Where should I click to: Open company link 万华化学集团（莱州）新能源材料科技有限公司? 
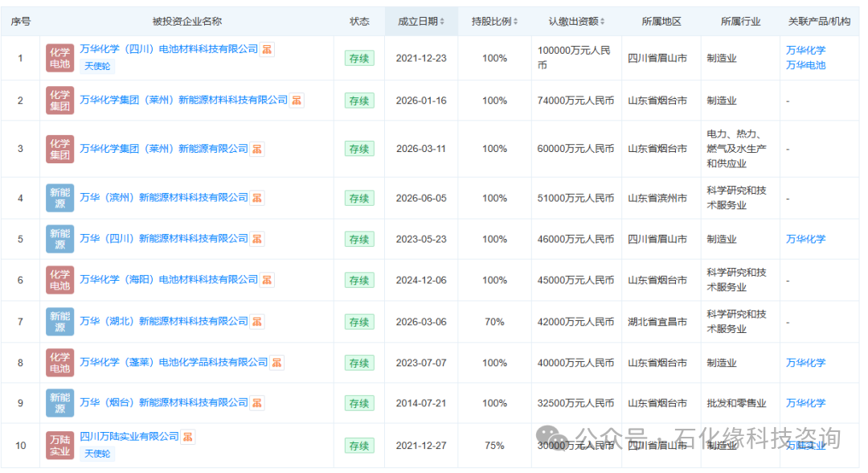(x=184, y=100)
